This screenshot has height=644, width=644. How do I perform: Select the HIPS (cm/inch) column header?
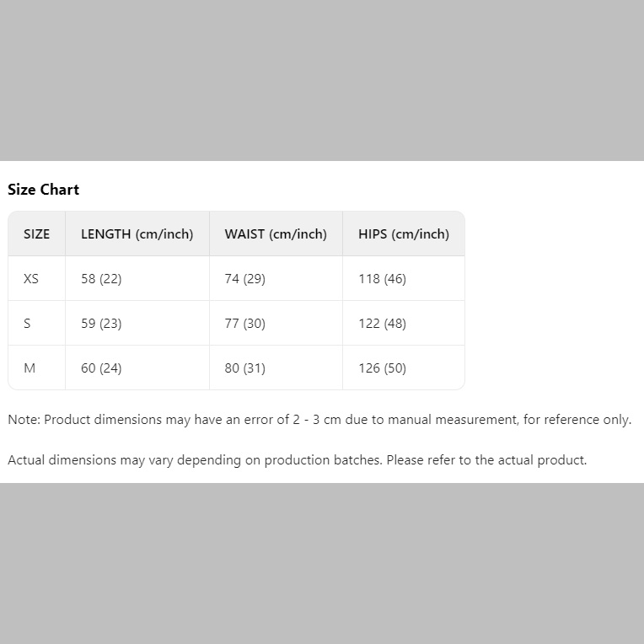pos(404,234)
